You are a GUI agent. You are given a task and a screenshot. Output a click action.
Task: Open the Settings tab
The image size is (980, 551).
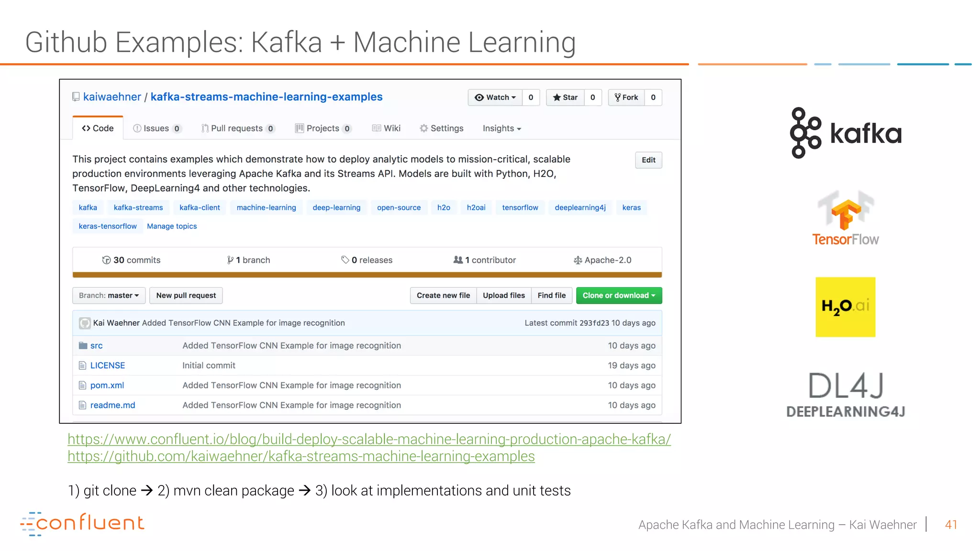pyautogui.click(x=441, y=128)
